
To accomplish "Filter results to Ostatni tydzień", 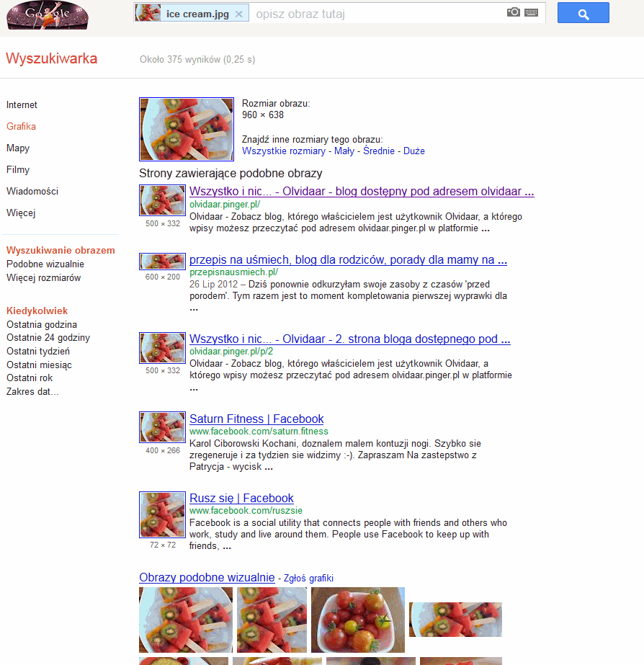I will [37, 351].
